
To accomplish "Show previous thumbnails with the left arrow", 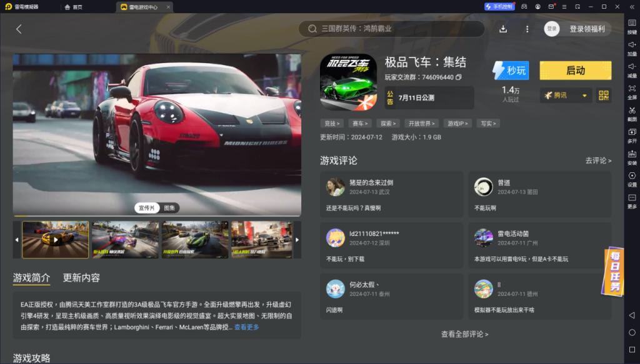I will tap(17, 240).
